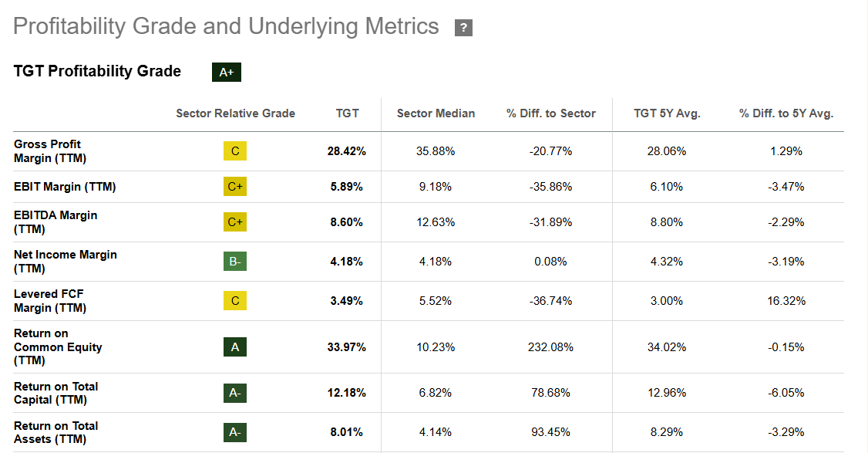
Task: Open the Gross Profit Margin (TTM) metric
Action: 47,151
